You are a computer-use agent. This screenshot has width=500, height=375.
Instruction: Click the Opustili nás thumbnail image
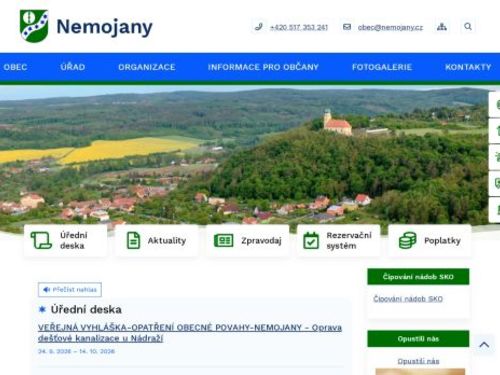[420, 371]
